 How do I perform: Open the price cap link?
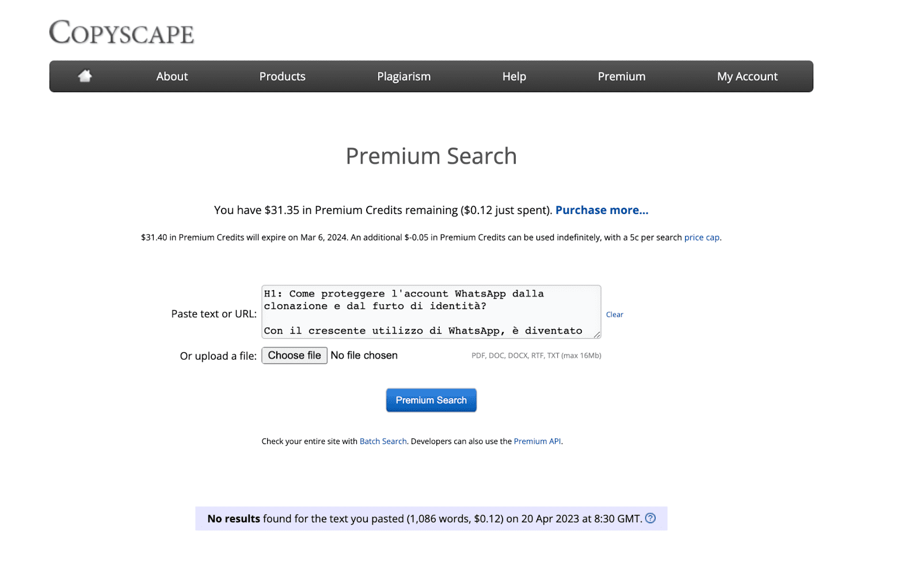[702, 238]
